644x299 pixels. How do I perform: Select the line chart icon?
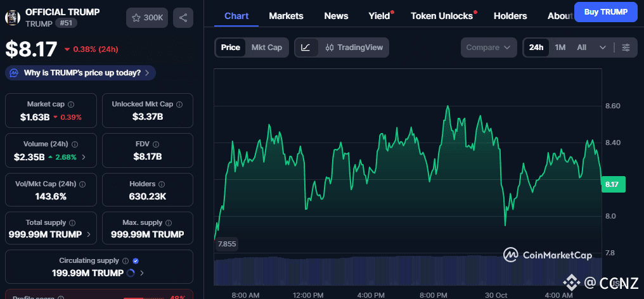[306, 48]
